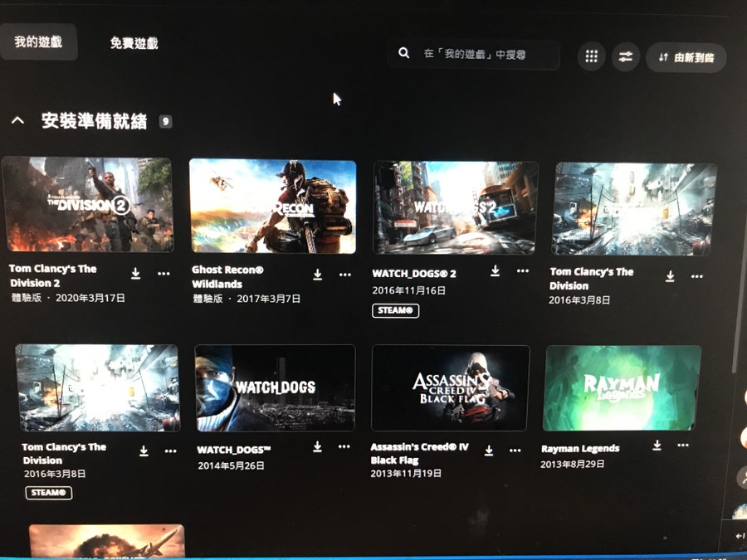Download WATCH_DOGS from 2014
747x560 pixels.
(x=318, y=446)
